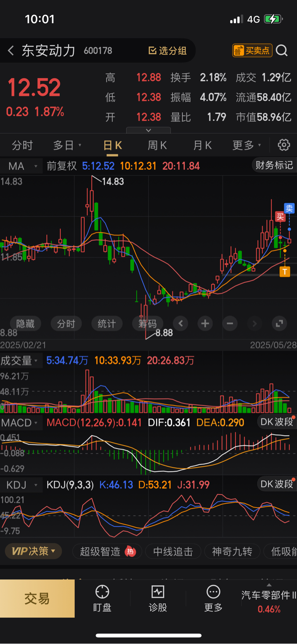Screen dimensions: 297x644
Task: Tap the back arrow next to 东安动力
Action: pyautogui.click(x=11, y=50)
